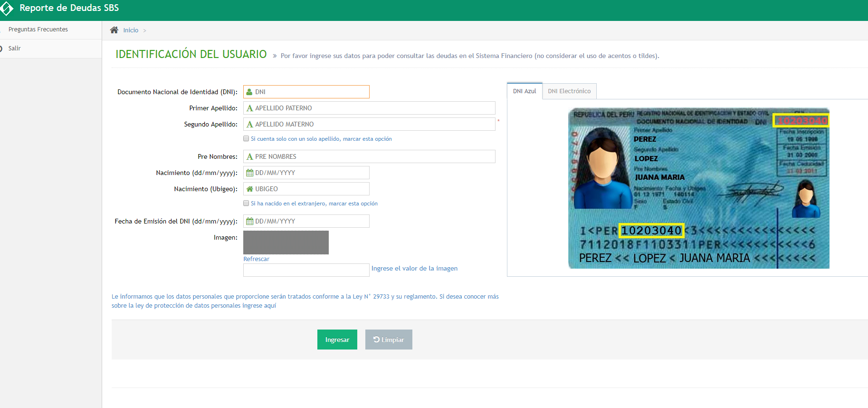Click the person icon in DNI field

coord(249,92)
